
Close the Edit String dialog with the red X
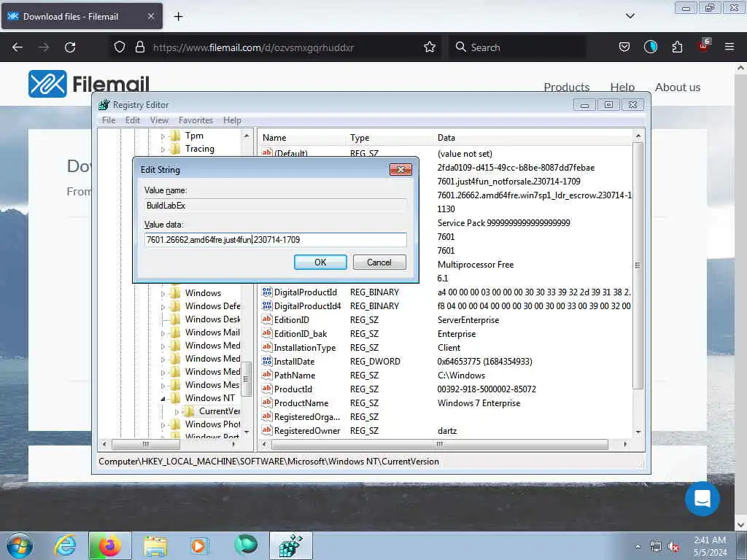(x=400, y=169)
